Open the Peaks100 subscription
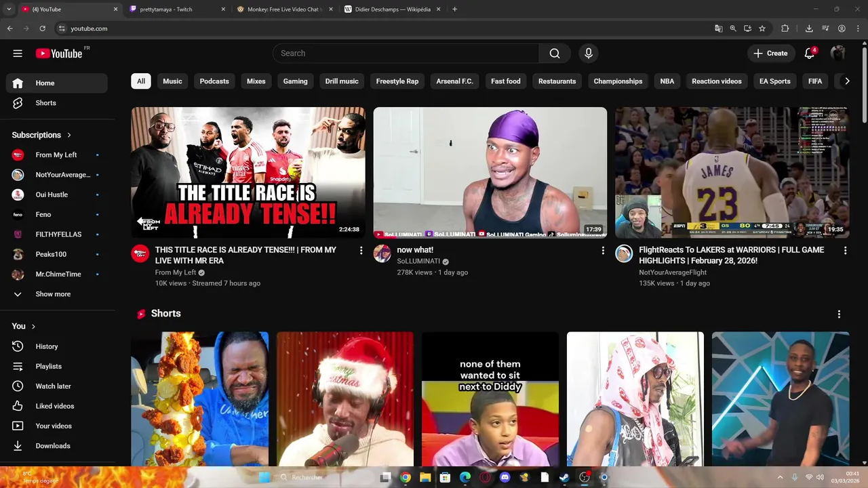This screenshot has width=868, height=488. coord(57,254)
